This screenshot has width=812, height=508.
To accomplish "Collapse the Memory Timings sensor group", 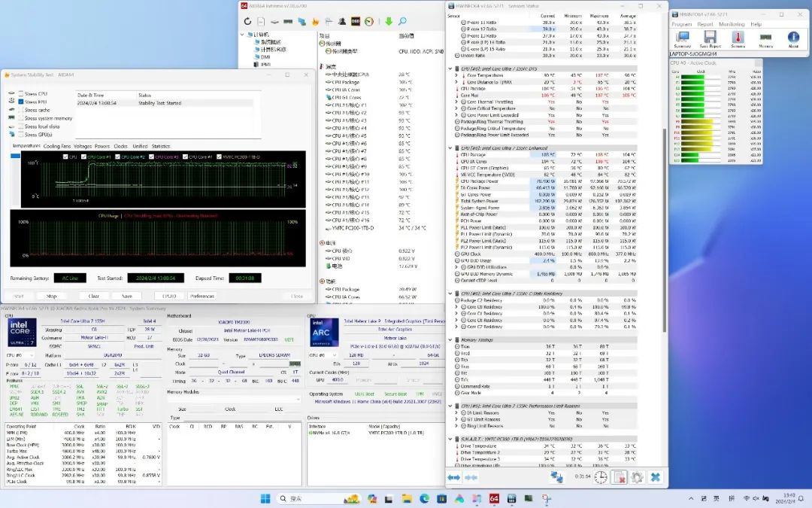I will 450,340.
